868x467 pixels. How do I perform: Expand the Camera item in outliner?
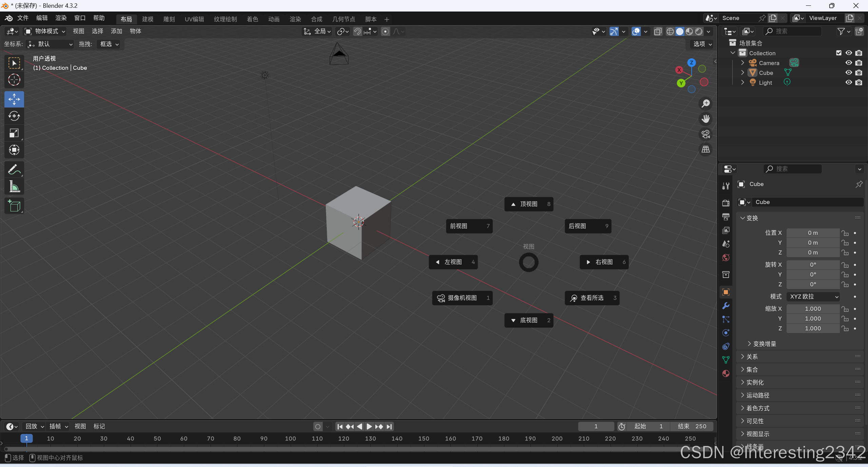click(x=742, y=63)
